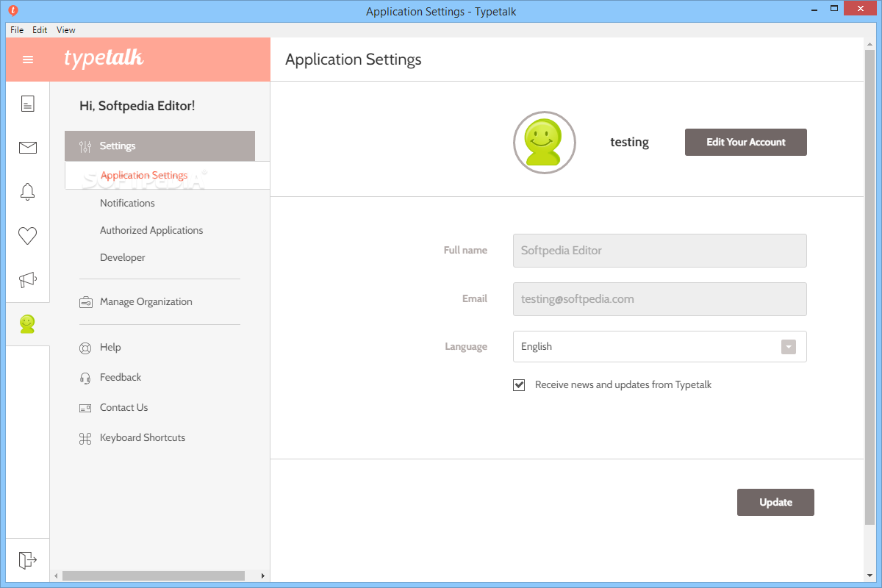The width and height of the screenshot is (882, 588).
Task: Click the Typetalk app icon in title bar
Action: [x=12, y=11]
